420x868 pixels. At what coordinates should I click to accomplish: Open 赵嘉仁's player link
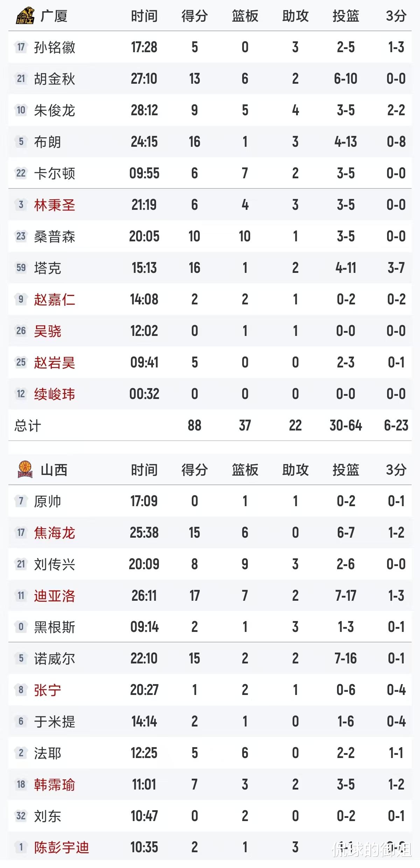tap(55, 299)
